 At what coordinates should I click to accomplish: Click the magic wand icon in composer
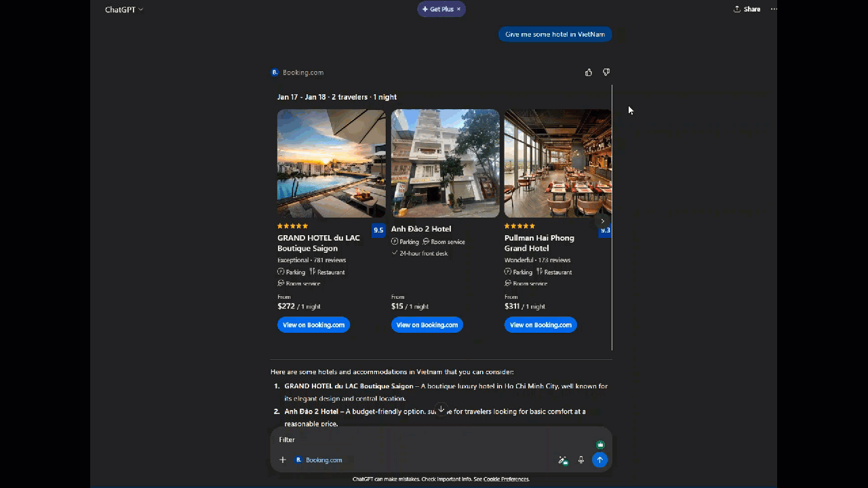coord(563,460)
